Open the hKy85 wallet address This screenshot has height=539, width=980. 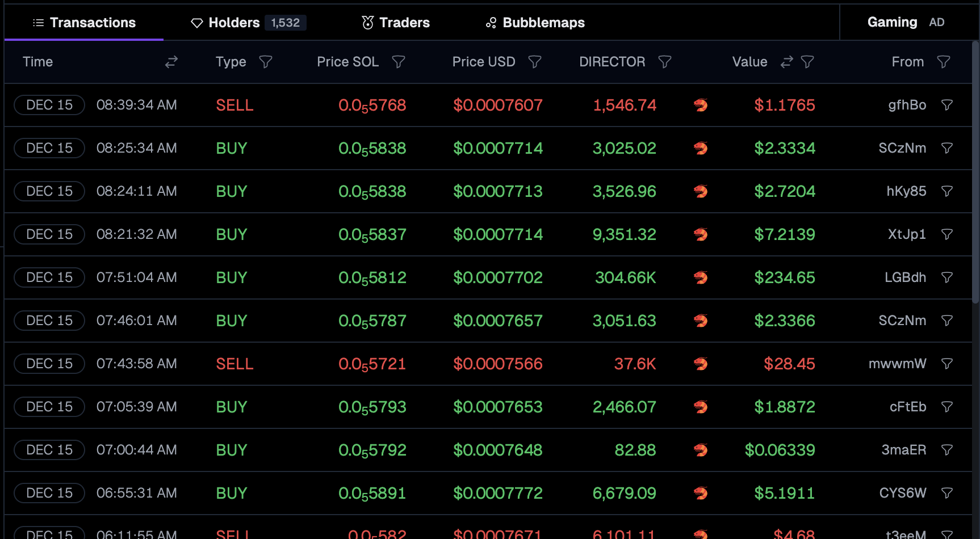pyautogui.click(x=906, y=191)
